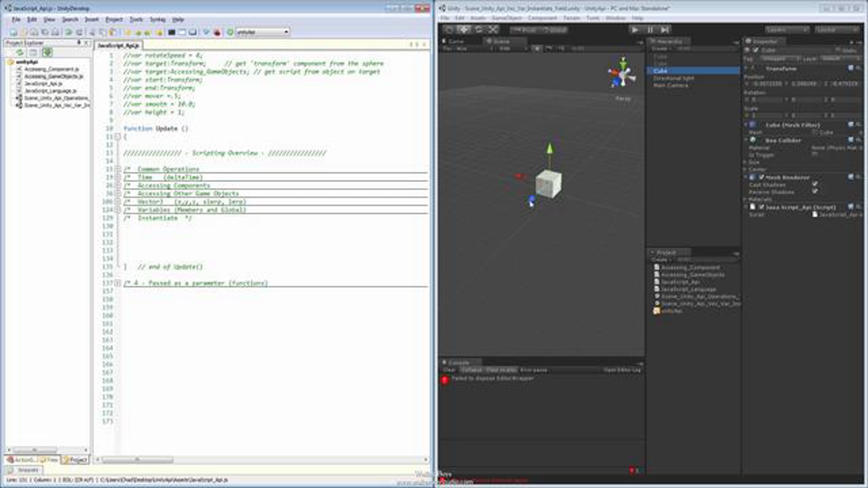This screenshot has width=868, height=488.
Task: Click the blue checkmark icon in UnityDevelop toolbar
Action: pyautogui.click(x=206, y=33)
